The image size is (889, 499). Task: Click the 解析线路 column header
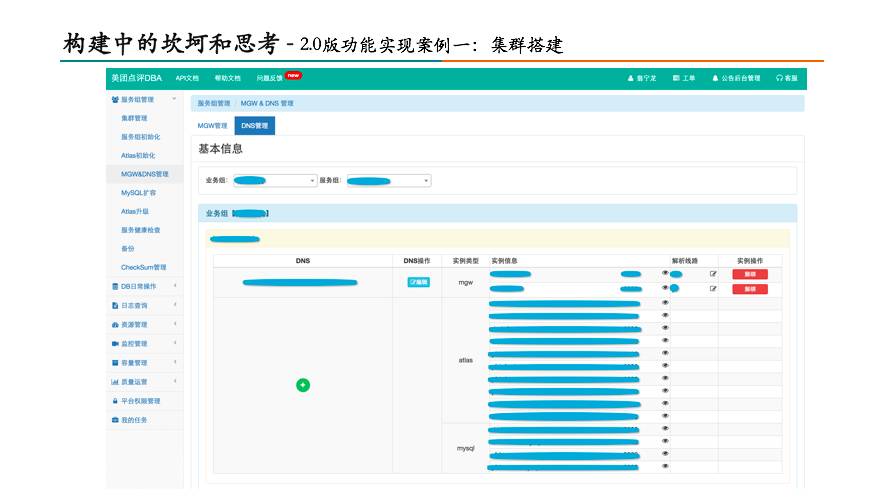pyautogui.click(x=685, y=261)
